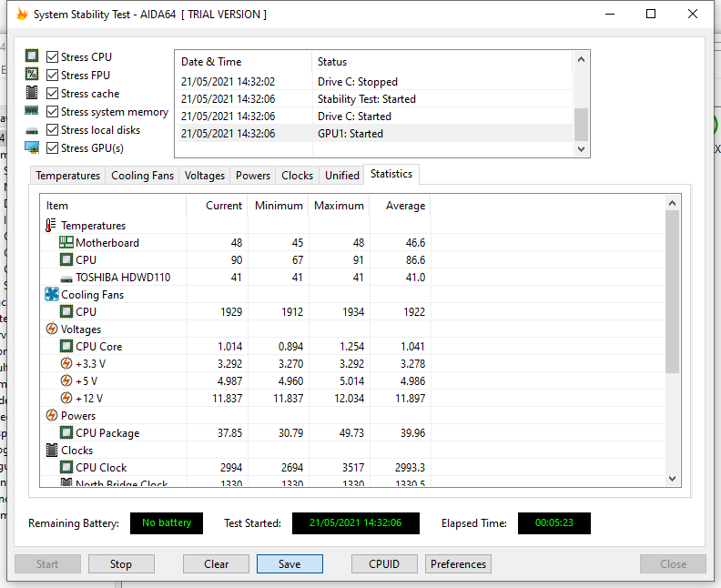Click the CPU Package chip icon

pos(66,432)
